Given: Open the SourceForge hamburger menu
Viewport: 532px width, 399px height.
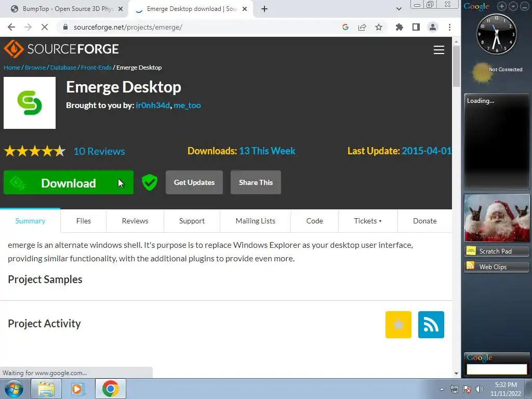Looking at the screenshot, I should coord(438,50).
